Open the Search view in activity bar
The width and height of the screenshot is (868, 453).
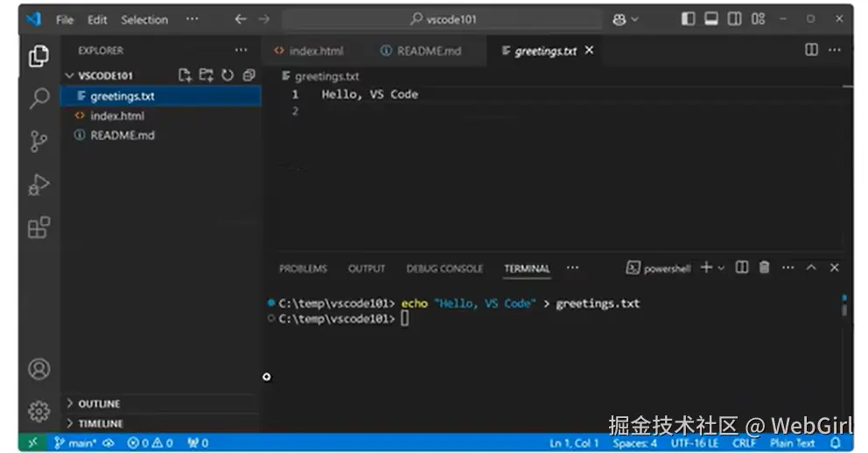[x=38, y=99]
